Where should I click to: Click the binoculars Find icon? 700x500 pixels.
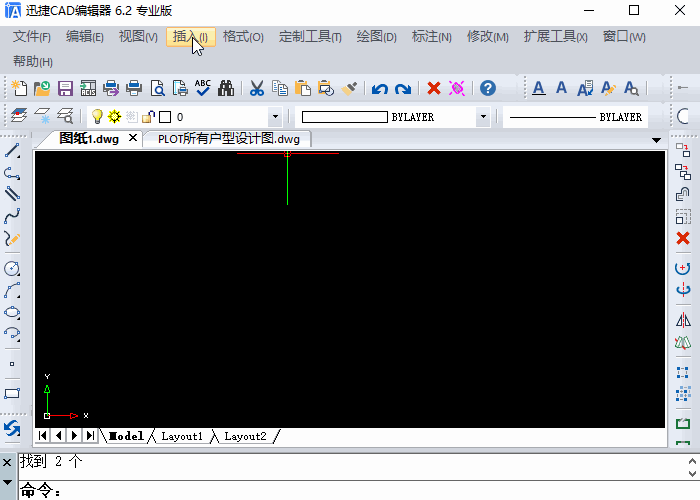tap(226, 88)
